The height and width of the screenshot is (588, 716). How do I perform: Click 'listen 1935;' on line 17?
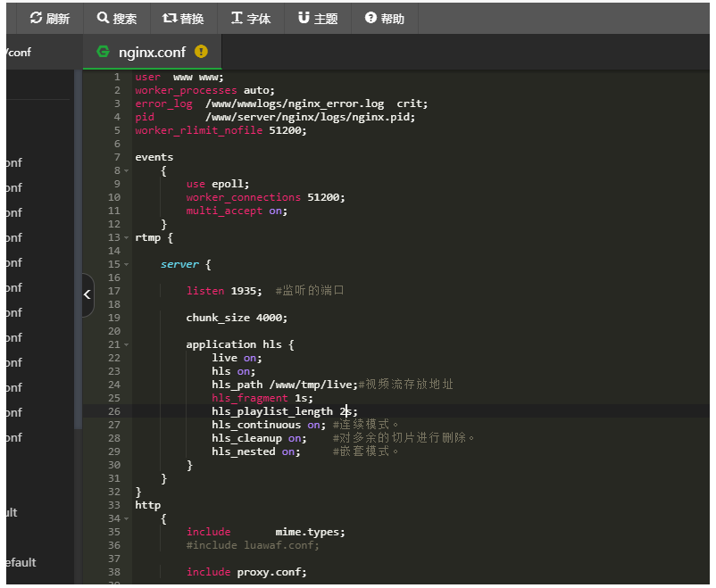coord(224,291)
